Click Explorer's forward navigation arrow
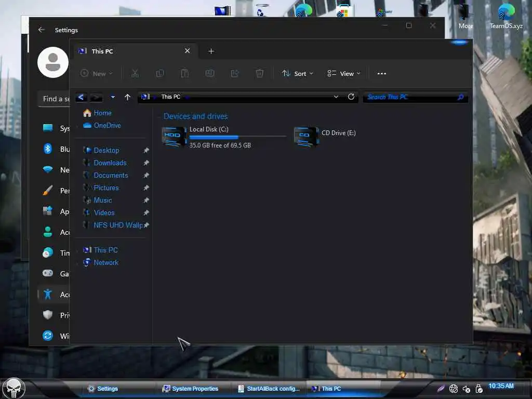This screenshot has height=399, width=532. tap(96, 97)
